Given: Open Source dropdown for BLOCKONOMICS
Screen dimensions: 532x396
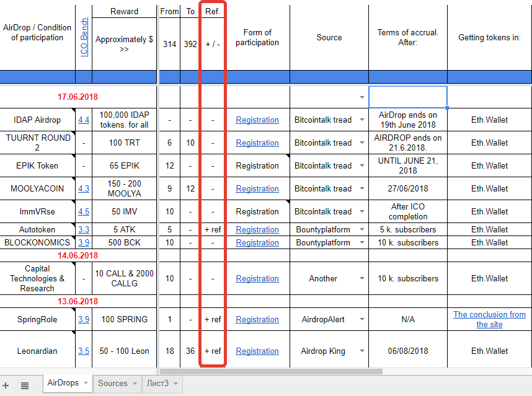Looking at the screenshot, I should [362, 242].
